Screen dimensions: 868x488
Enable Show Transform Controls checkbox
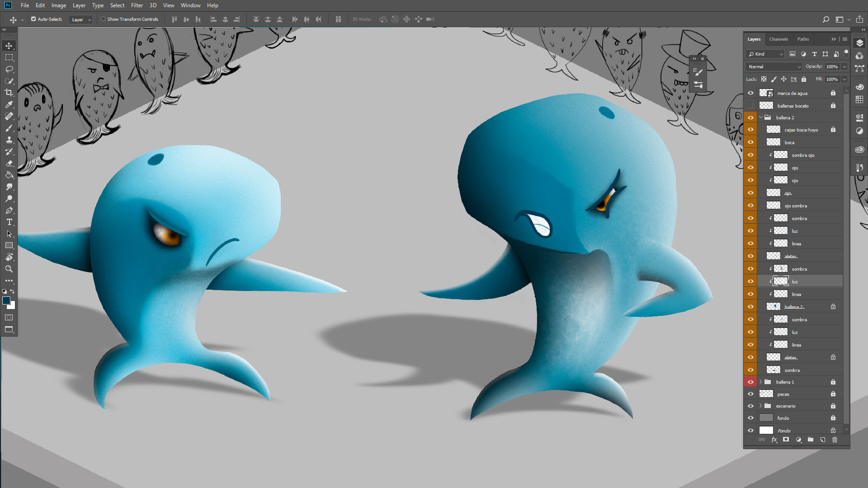(x=103, y=19)
